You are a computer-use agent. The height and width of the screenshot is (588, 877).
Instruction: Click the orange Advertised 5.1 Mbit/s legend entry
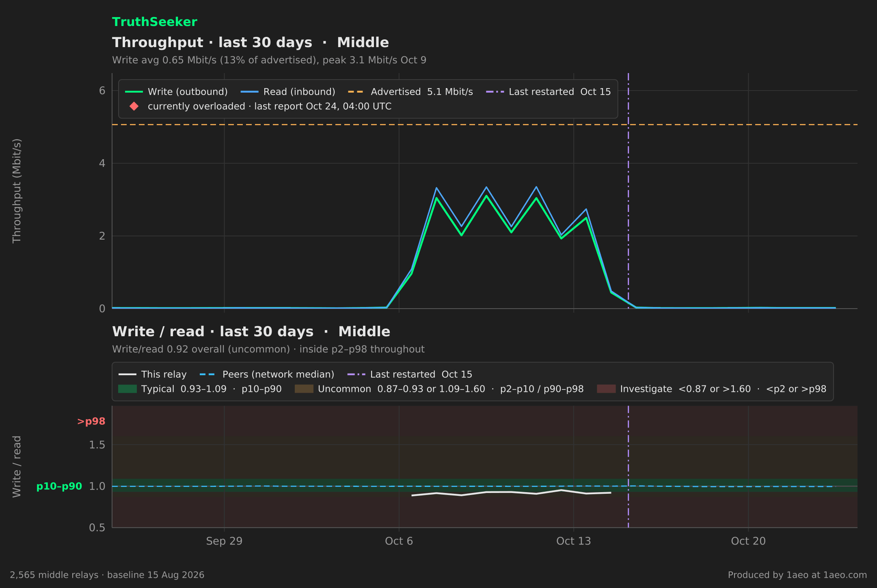tap(410, 92)
